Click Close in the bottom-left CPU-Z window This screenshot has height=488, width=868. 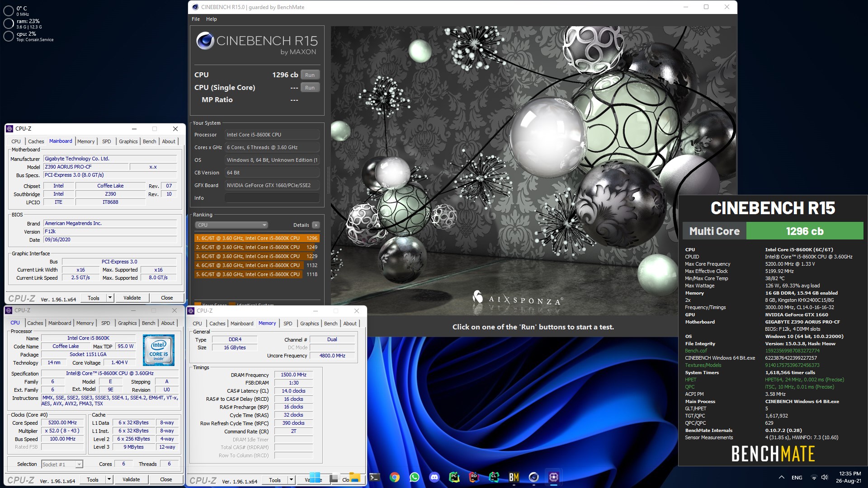pyautogui.click(x=166, y=479)
